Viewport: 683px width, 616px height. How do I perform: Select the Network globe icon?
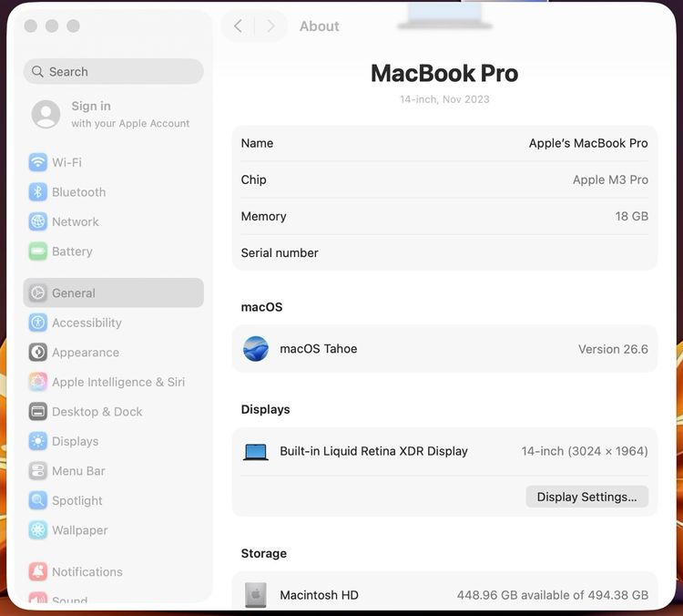click(x=38, y=221)
